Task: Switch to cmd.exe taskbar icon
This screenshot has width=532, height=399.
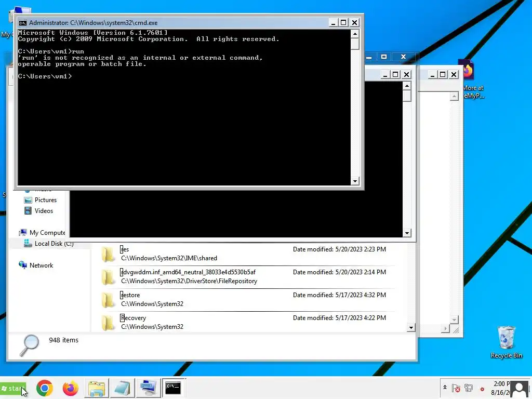Action: click(x=174, y=388)
